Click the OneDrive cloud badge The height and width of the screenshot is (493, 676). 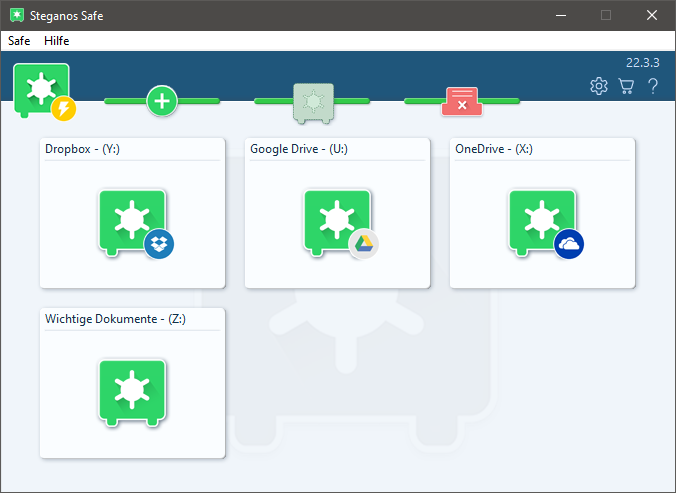(x=569, y=244)
